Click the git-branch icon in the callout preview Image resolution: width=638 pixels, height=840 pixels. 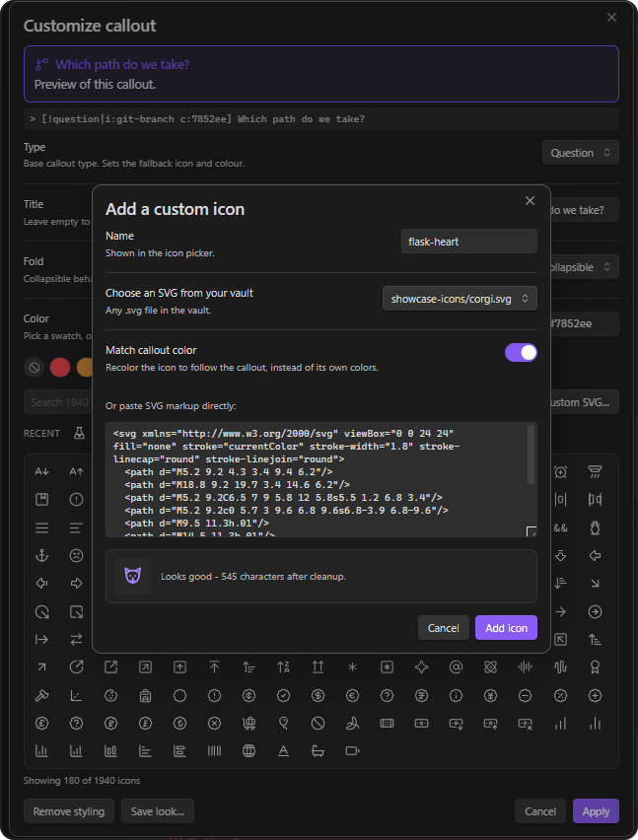41,64
